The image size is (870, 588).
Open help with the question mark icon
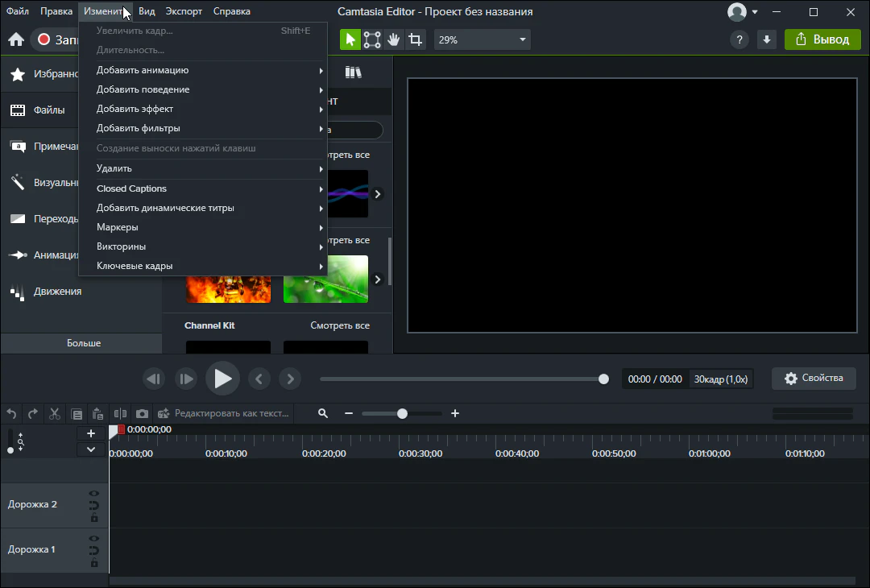click(x=739, y=39)
